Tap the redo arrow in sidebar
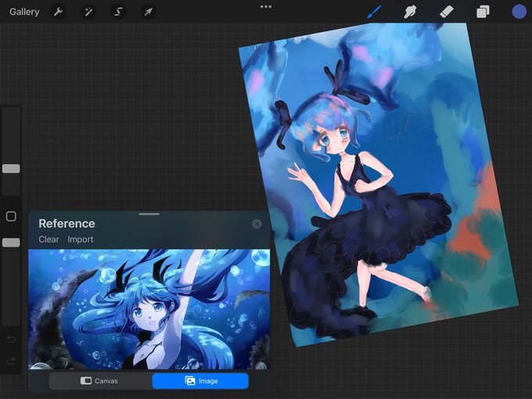The height and width of the screenshot is (399, 532). click(x=11, y=361)
